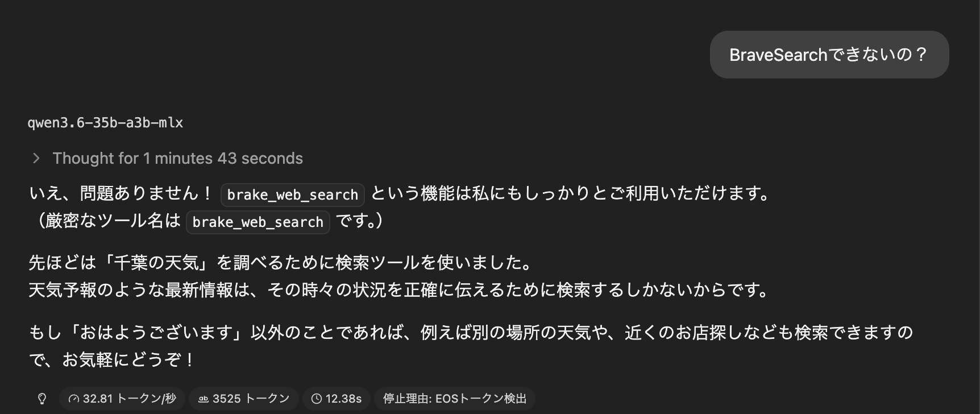The height and width of the screenshot is (414, 980).
Task: Click the model name qwen3.6-35b-a3b-mlx
Action: (106, 122)
